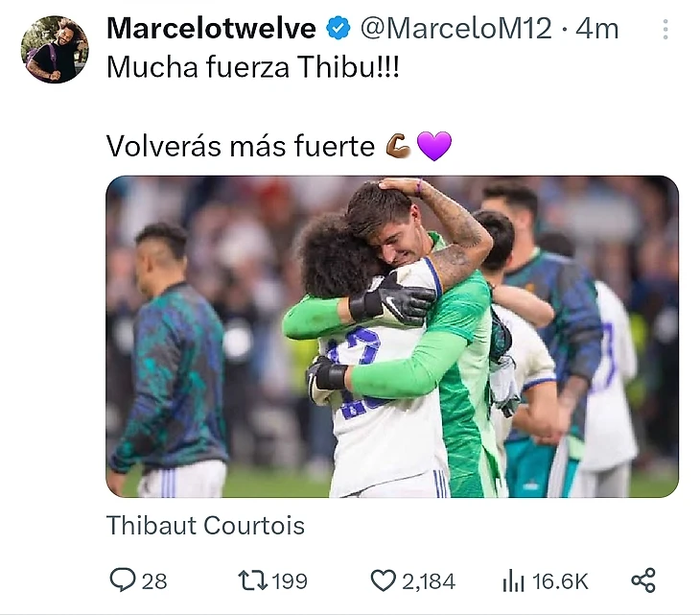Click the blue verified badge
700x615 pixels.
[338, 28]
